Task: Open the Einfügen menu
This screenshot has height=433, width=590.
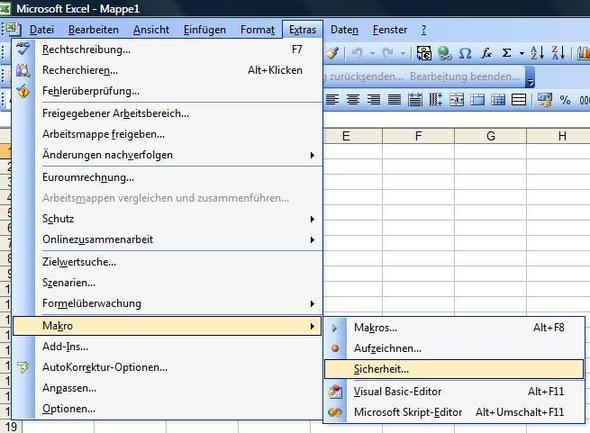Action: point(205,29)
